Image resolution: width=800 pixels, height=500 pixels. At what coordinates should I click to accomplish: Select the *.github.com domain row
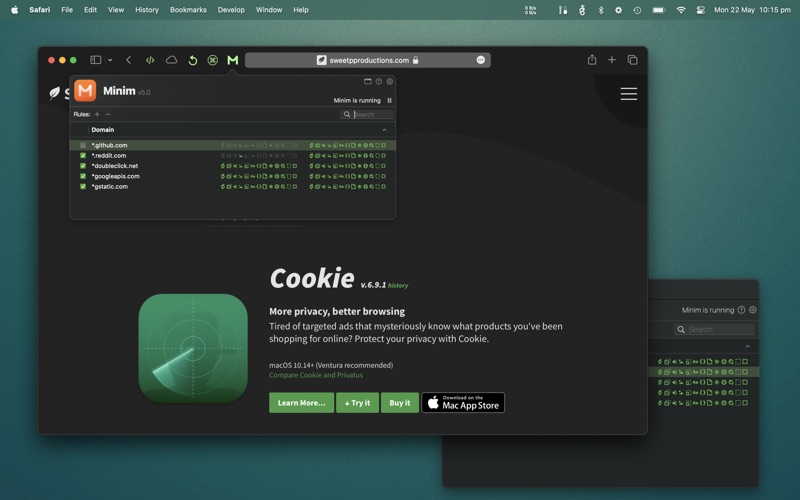233,145
